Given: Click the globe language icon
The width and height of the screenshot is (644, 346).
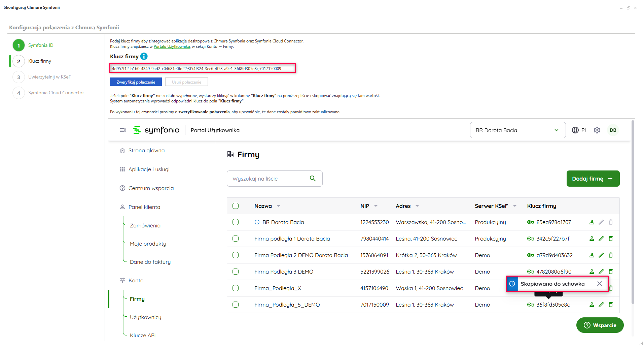Looking at the screenshot, I should point(575,130).
